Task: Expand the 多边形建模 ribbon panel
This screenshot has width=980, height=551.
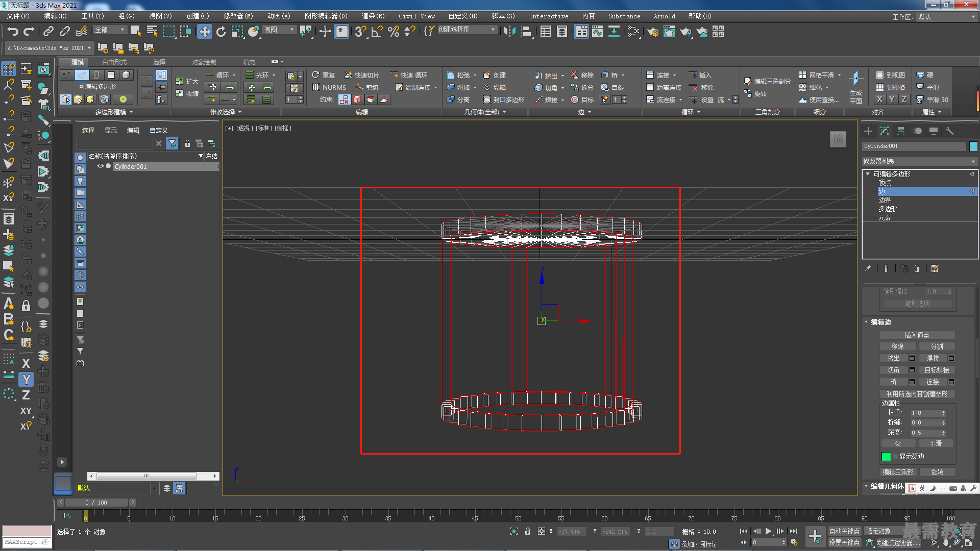Action: tap(114, 112)
